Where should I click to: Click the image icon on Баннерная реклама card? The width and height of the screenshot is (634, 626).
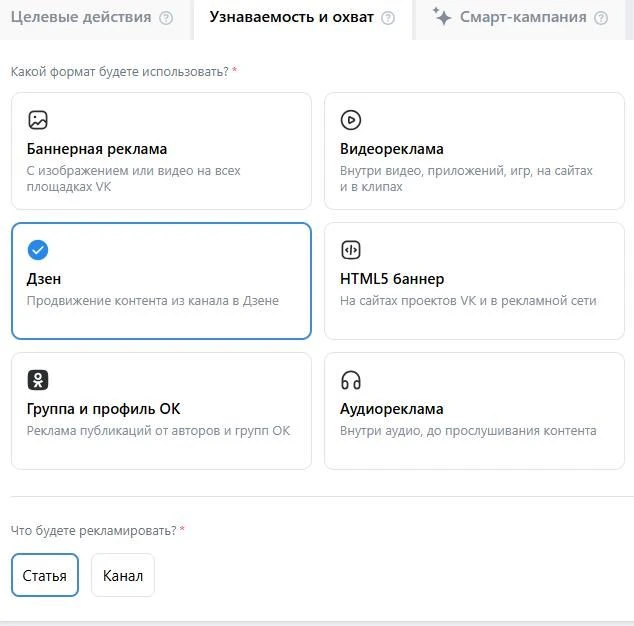click(x=38, y=120)
